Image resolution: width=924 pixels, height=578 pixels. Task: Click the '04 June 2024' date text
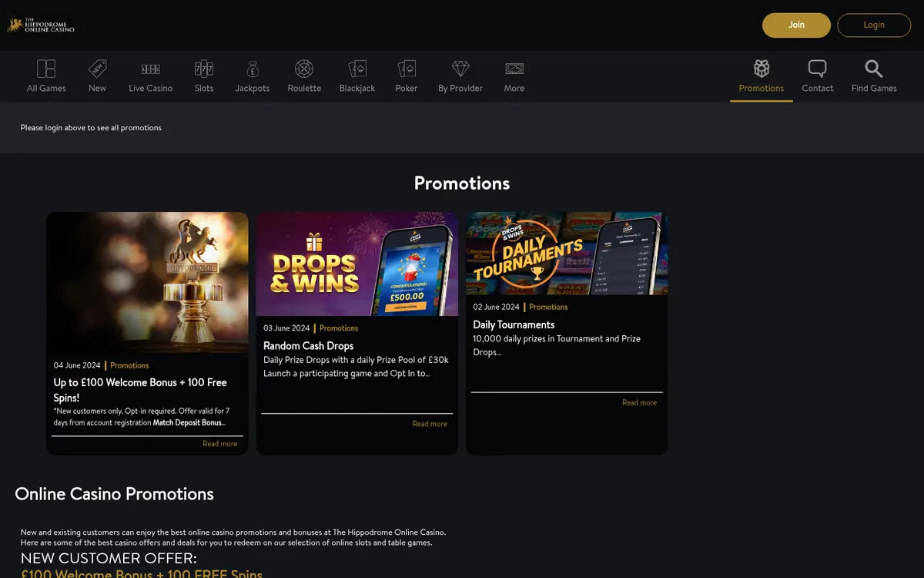(77, 365)
